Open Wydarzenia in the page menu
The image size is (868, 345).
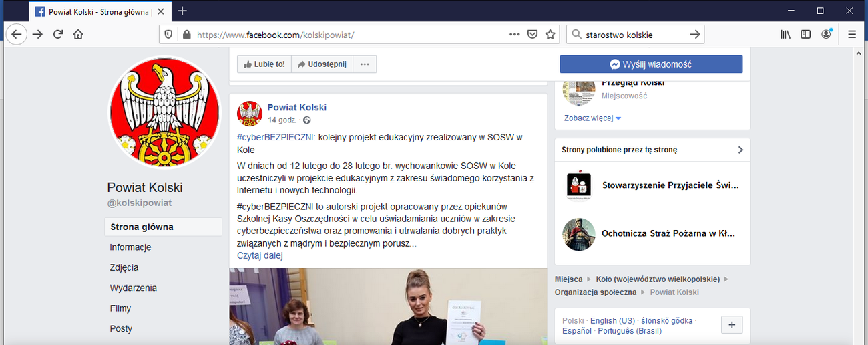(133, 288)
